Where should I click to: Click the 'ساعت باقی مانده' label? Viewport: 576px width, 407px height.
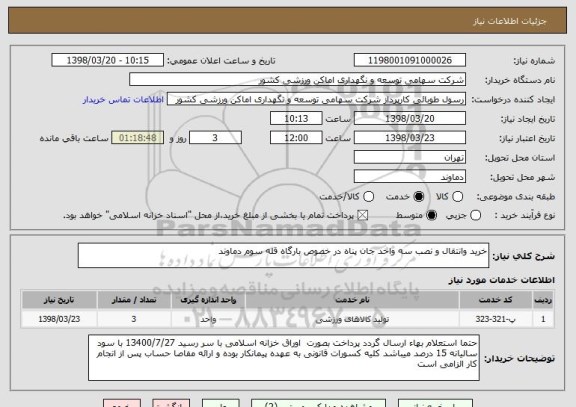(x=74, y=138)
